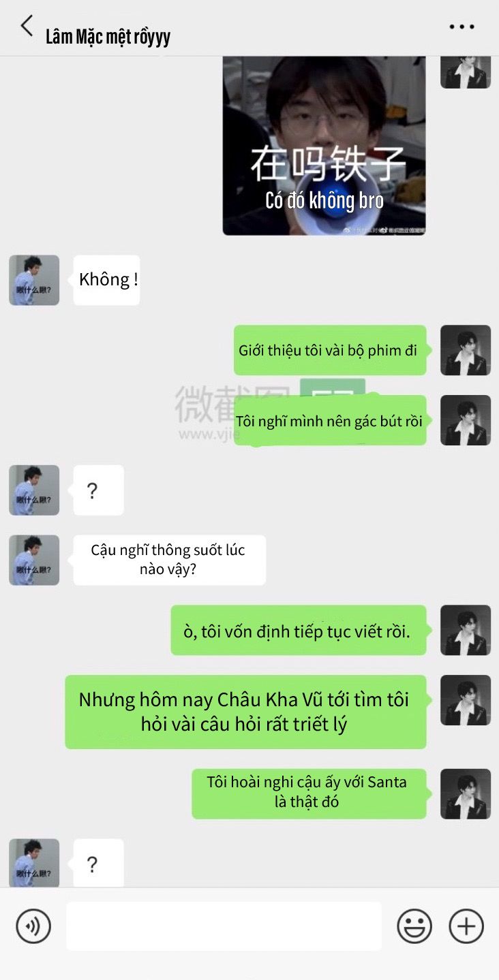Select the 'Không !' message bubble

pyautogui.click(x=106, y=280)
